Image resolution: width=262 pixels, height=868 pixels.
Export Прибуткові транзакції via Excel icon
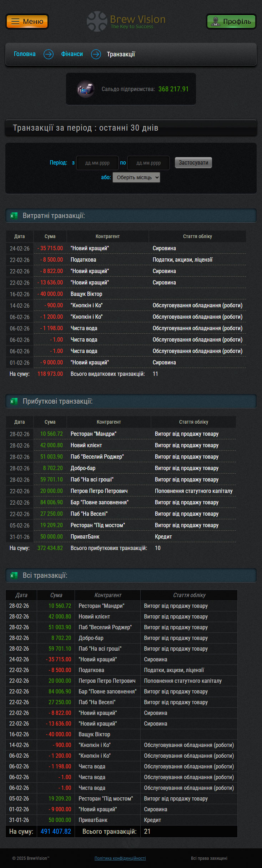14,401
